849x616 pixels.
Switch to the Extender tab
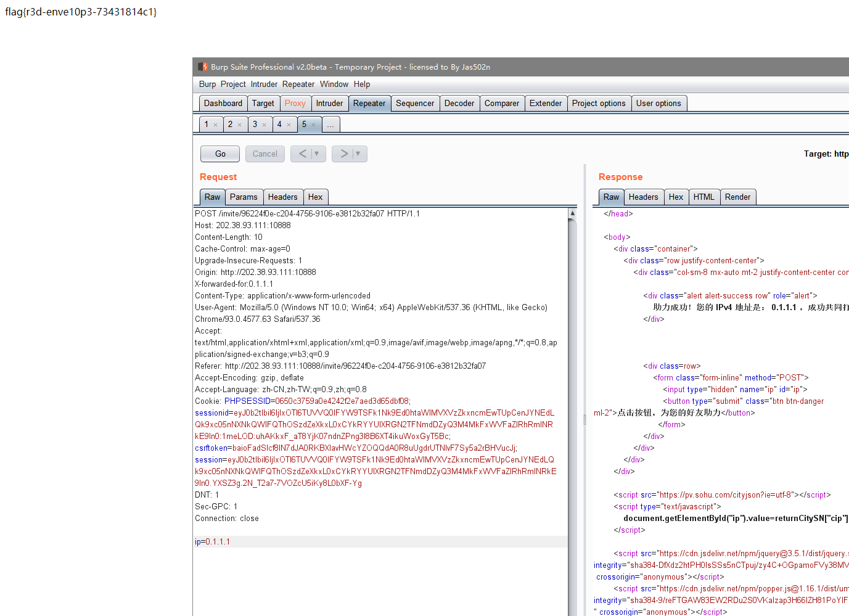(x=546, y=103)
